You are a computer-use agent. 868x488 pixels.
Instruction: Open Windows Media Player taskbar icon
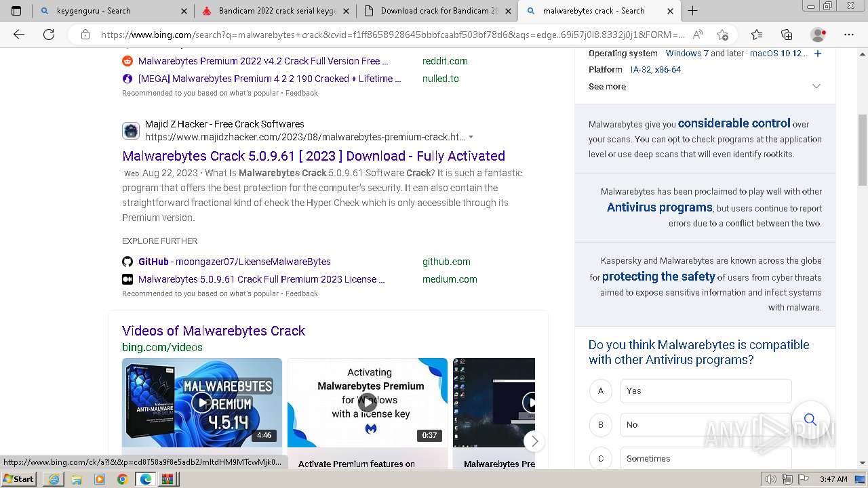click(100, 479)
